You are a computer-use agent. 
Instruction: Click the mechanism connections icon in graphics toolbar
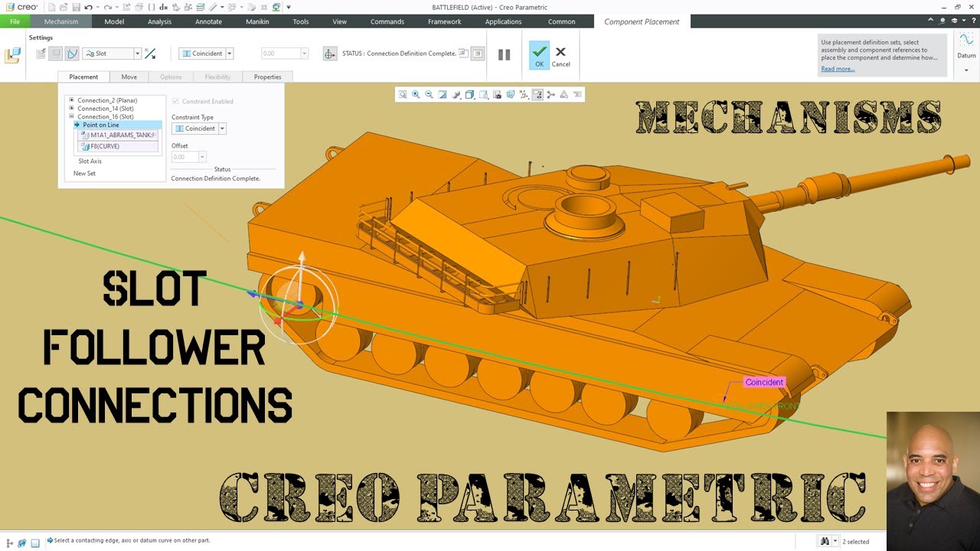click(x=550, y=95)
